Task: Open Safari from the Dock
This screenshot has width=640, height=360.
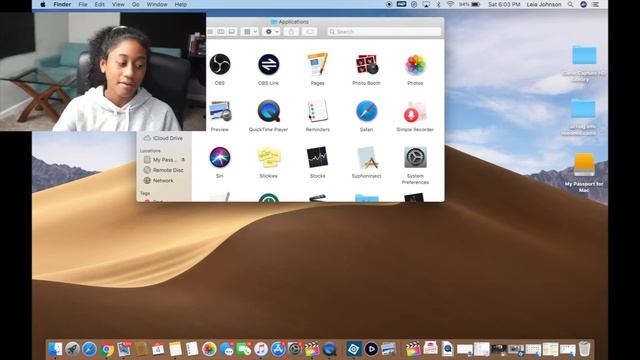Action: pos(89,349)
